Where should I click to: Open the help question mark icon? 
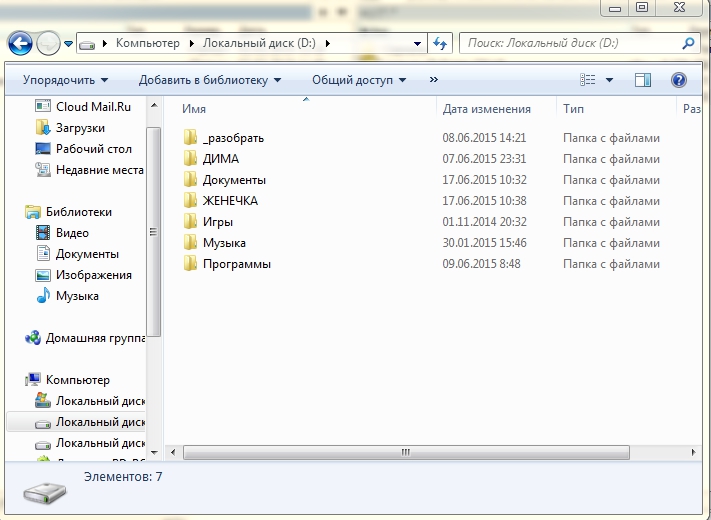click(x=678, y=79)
